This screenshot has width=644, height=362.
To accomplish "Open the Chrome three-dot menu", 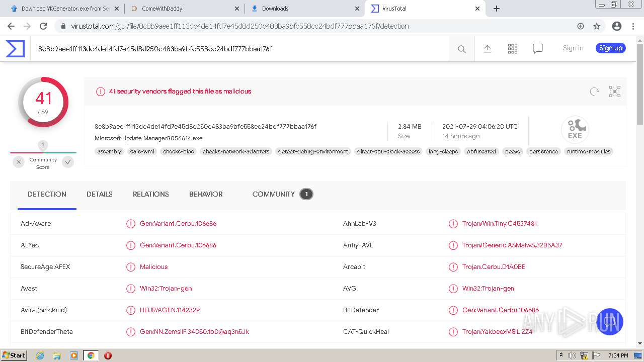I will click(633, 26).
